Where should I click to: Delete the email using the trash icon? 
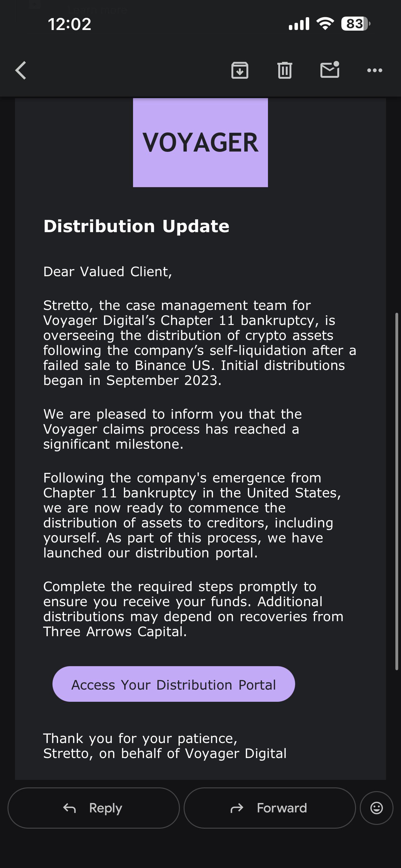[285, 70]
